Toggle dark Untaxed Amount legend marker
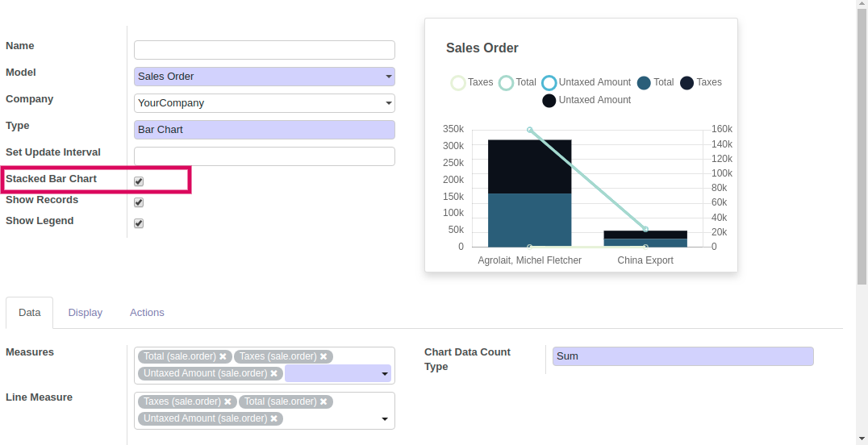The image size is (868, 445). 549,101
